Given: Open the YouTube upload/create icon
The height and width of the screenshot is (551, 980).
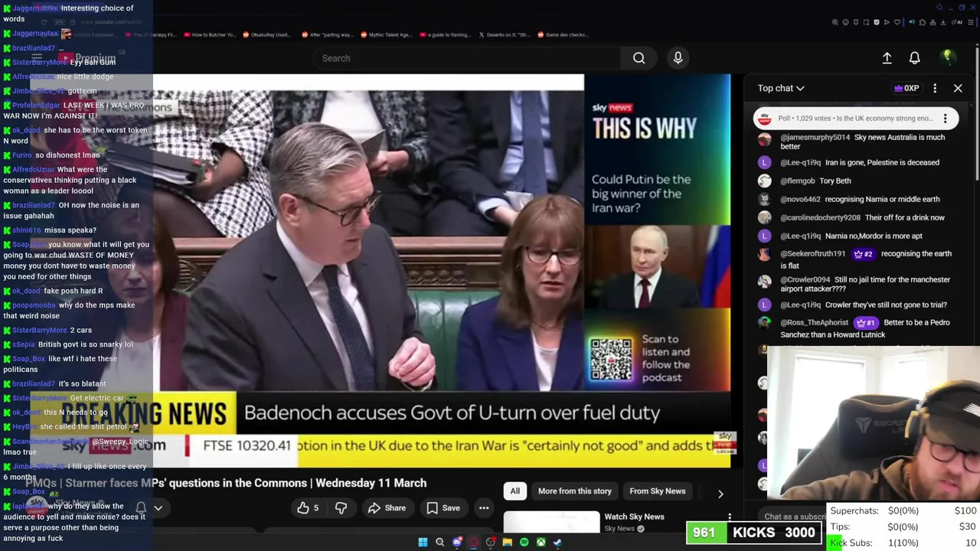Looking at the screenshot, I should pyautogui.click(x=887, y=58).
